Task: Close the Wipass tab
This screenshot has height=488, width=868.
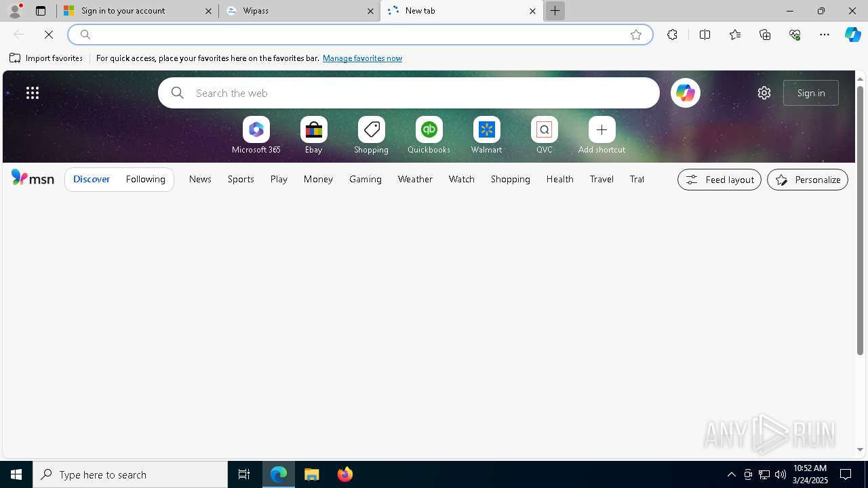Action: 370,11
